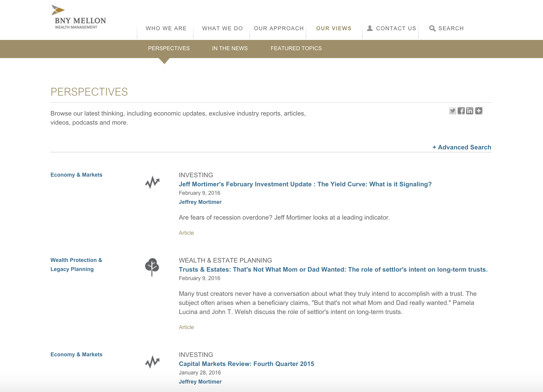Screen dimensions: 543x392
Task: Open Capital Markets Review Fourth Quarter 2015
Action: click(246, 364)
